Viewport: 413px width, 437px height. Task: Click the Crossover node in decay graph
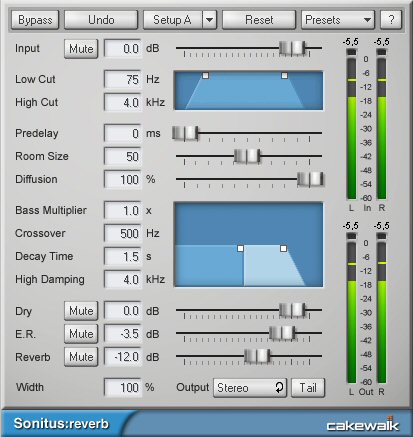240,248
